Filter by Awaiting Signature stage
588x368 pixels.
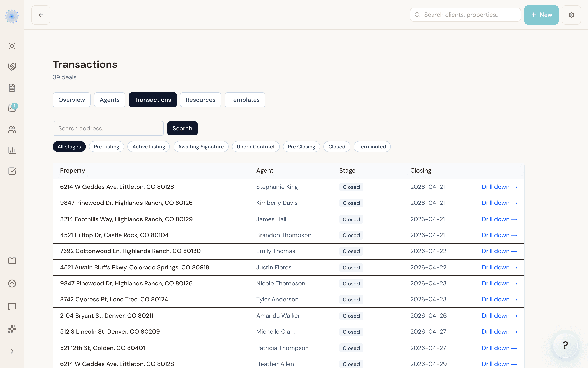(201, 147)
